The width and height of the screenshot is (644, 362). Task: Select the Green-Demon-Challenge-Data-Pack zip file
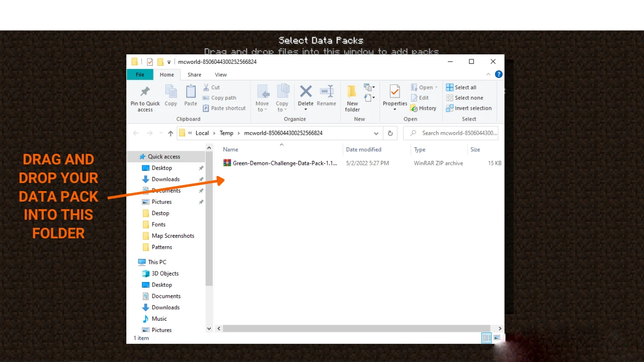(280, 163)
